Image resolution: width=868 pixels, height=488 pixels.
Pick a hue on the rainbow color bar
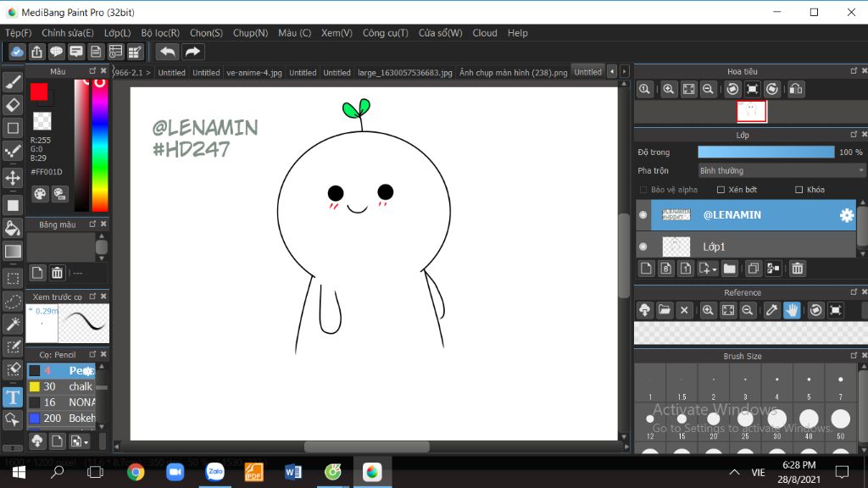click(100, 145)
